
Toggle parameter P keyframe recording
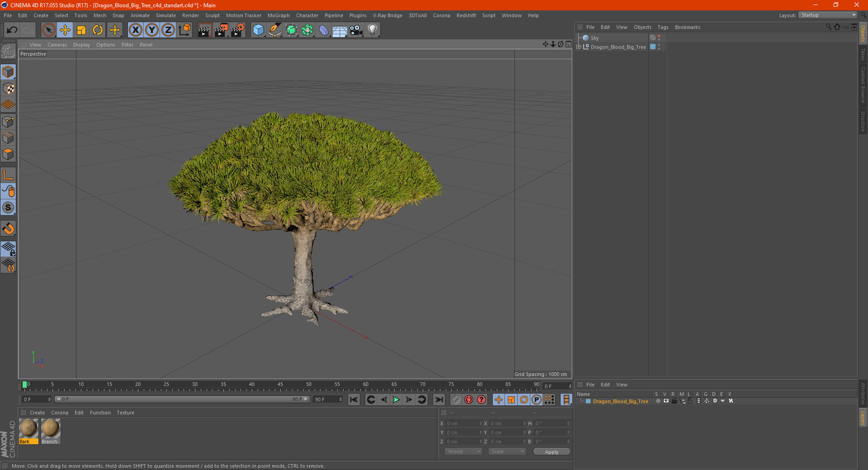pos(537,399)
